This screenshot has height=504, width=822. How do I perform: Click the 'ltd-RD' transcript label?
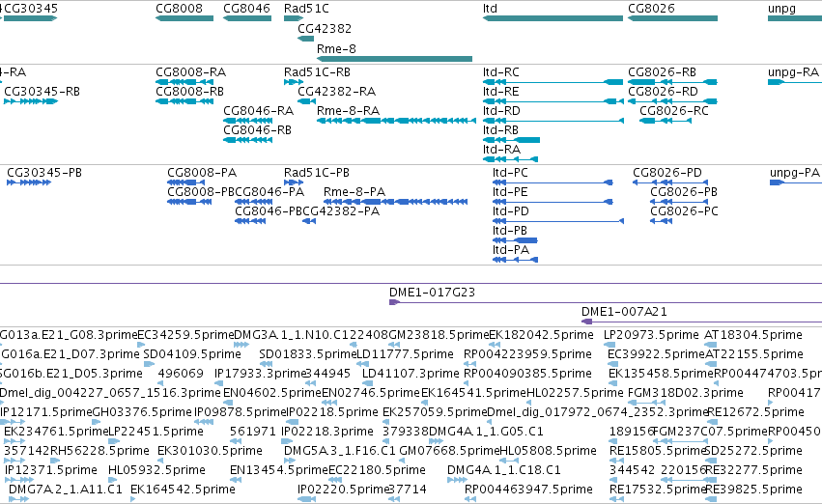pos(501,111)
